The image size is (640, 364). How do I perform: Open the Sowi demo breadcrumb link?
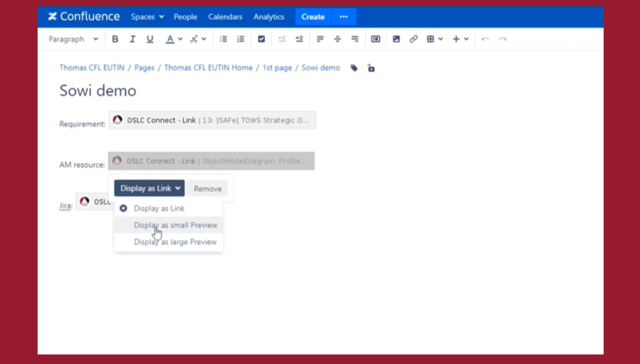[x=321, y=68]
